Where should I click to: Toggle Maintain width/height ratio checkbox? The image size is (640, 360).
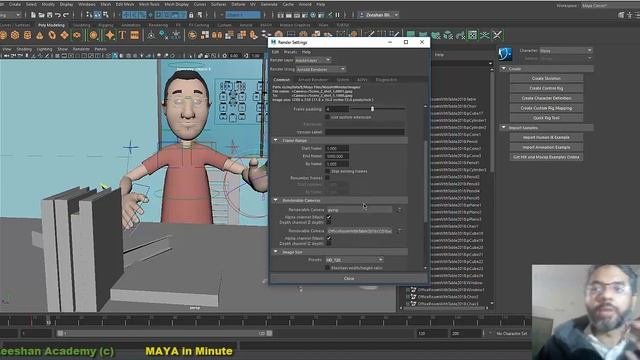[327, 268]
